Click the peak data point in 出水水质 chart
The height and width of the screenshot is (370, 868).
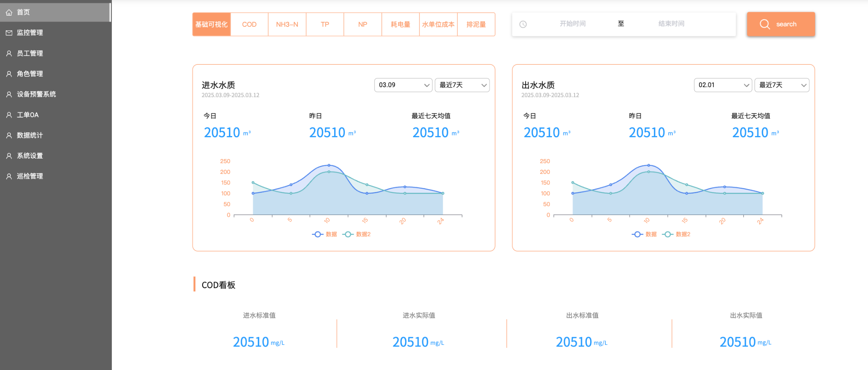649,165
